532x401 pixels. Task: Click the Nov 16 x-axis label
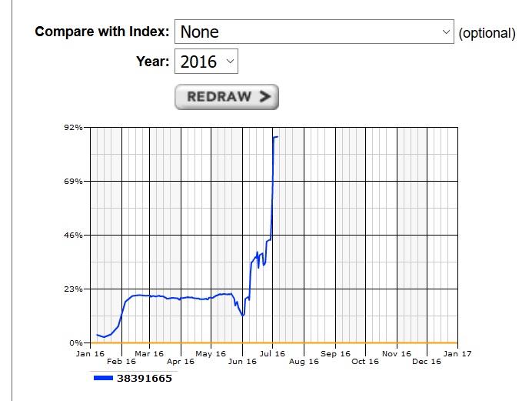pos(397,354)
